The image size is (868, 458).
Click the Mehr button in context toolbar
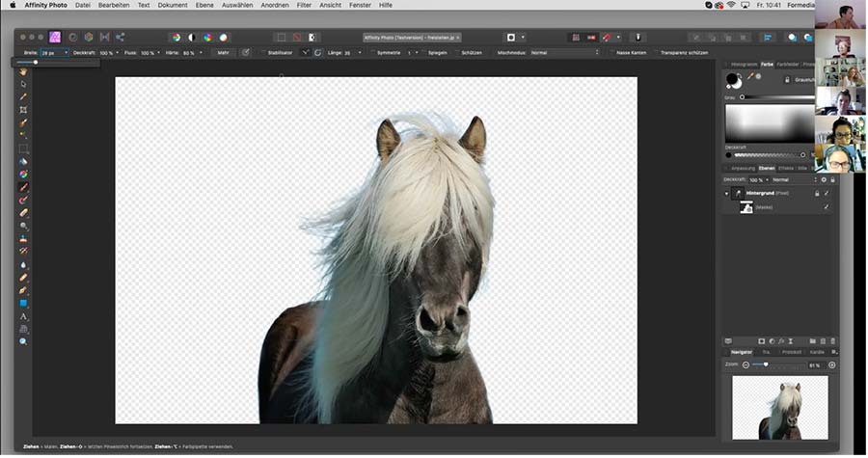point(223,52)
